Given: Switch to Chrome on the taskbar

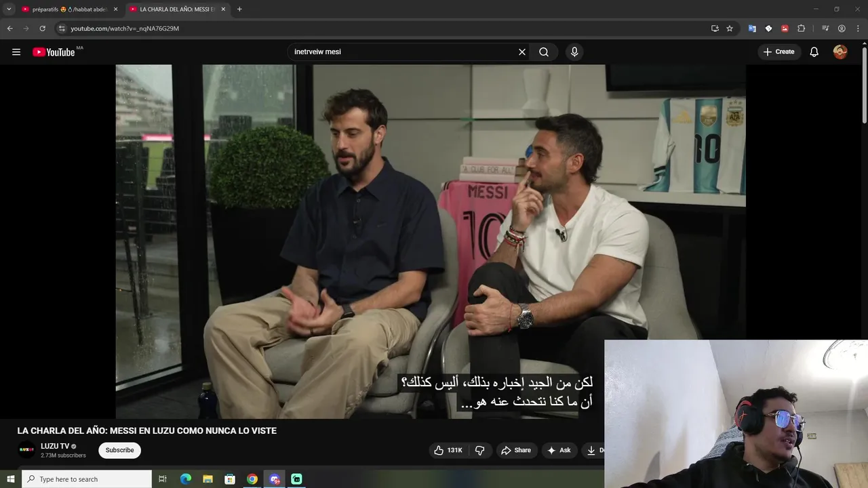Looking at the screenshot, I should (x=252, y=479).
